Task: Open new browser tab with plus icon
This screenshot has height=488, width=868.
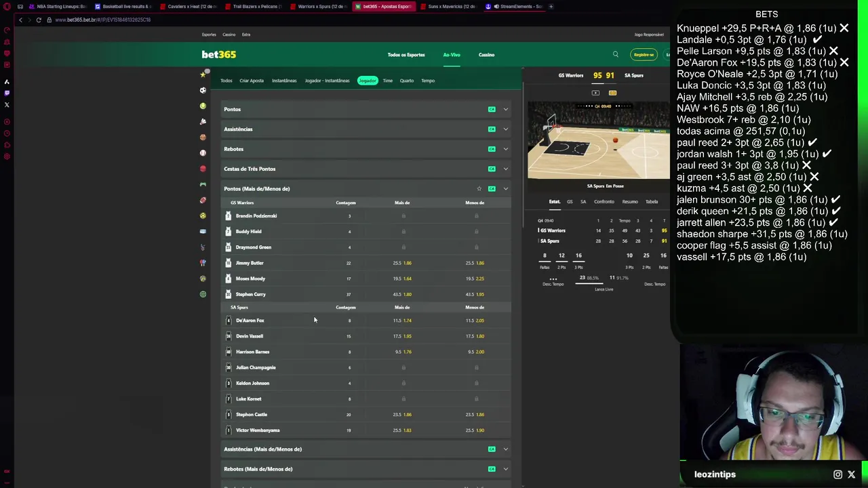Action: coord(551,6)
